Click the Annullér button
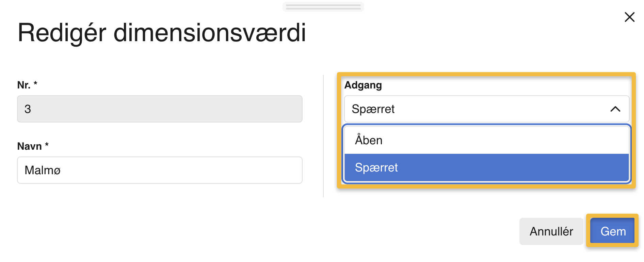 click(551, 231)
